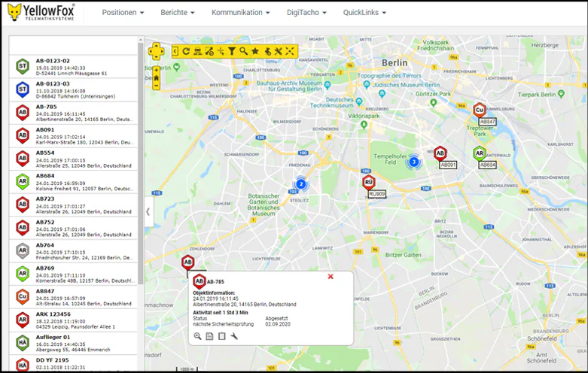
Task: Zoom out with the minus map button
Action: (x=157, y=86)
